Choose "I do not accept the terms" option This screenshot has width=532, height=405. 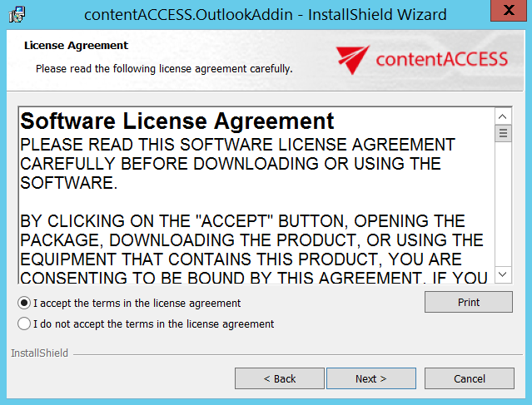24,324
